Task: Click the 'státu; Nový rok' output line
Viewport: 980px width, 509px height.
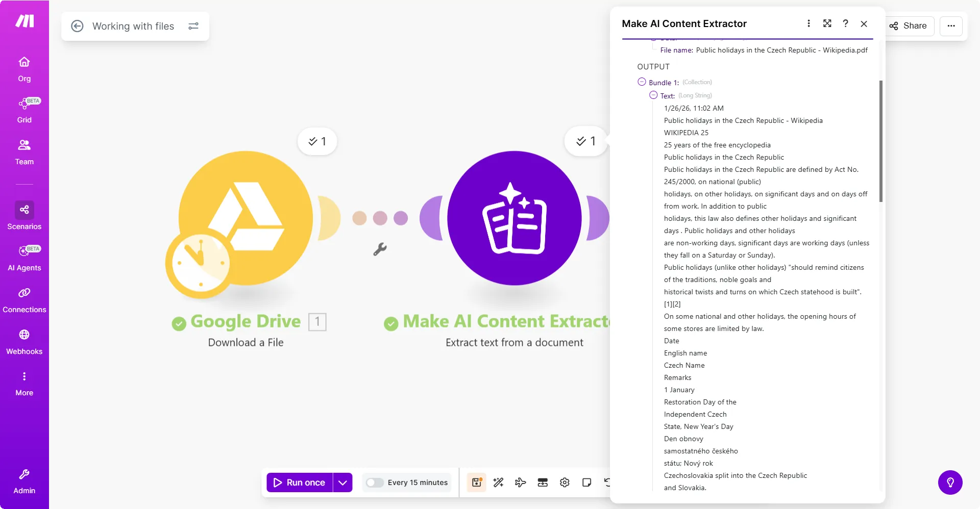Action: pos(689,463)
